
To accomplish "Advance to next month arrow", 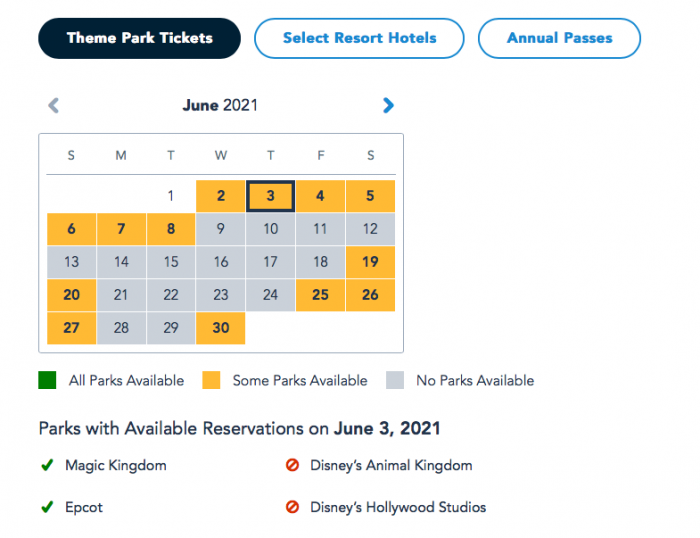I will [x=388, y=105].
